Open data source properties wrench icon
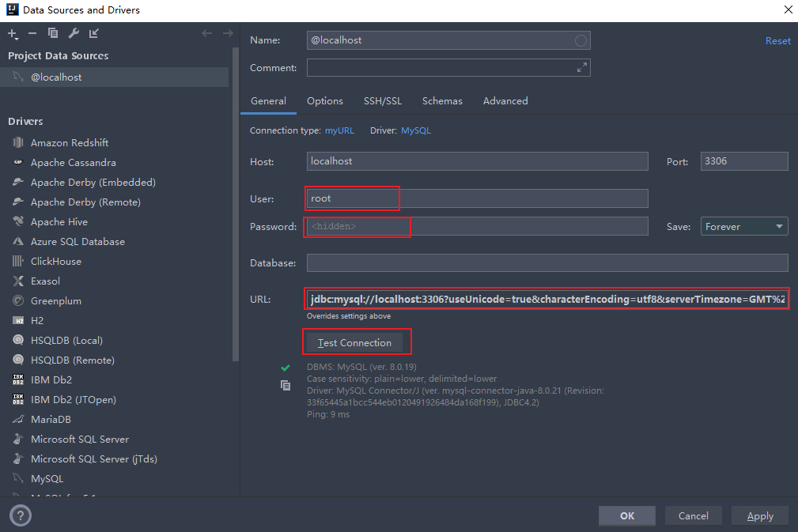The image size is (798, 532). coord(74,33)
